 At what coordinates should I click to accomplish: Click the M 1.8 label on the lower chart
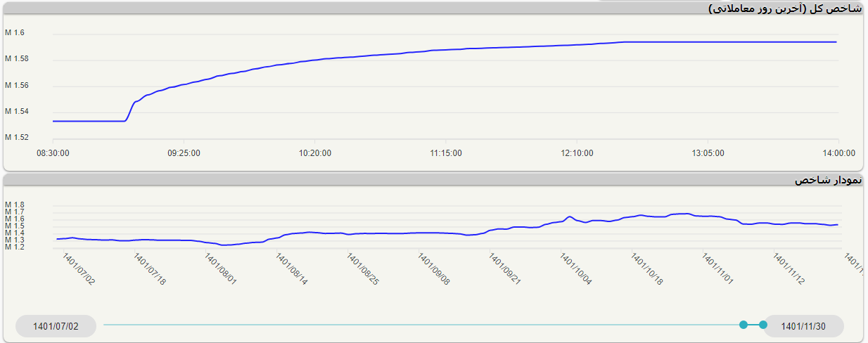[x=15, y=205]
